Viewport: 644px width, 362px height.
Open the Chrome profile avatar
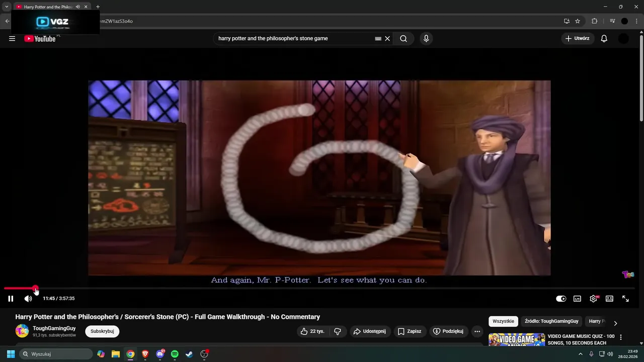624,21
